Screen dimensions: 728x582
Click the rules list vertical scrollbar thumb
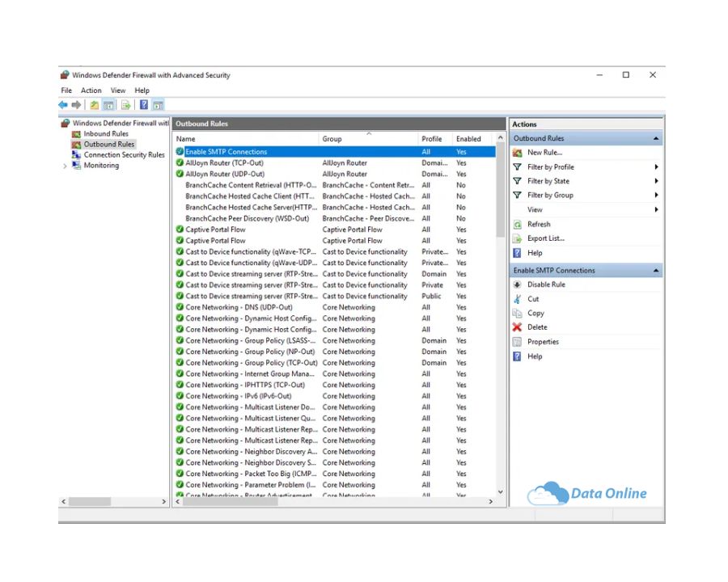[500, 189]
